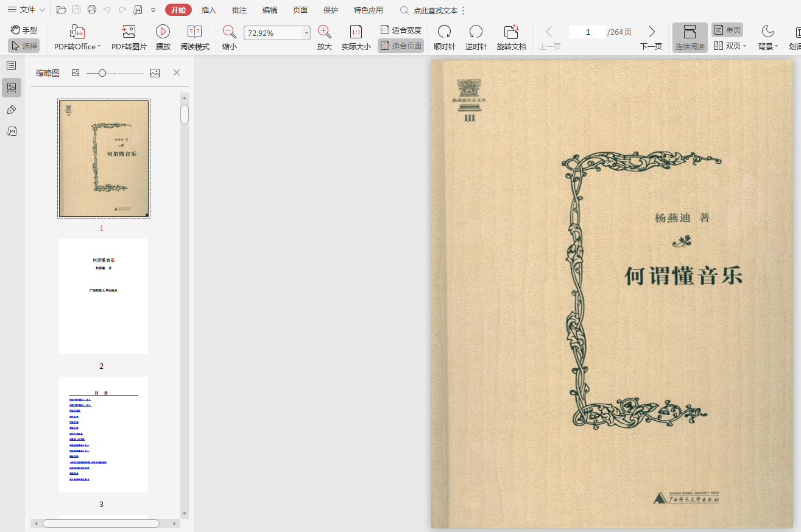Rotate page clockwise with 顺时针
The height and width of the screenshot is (532, 801).
click(x=444, y=32)
